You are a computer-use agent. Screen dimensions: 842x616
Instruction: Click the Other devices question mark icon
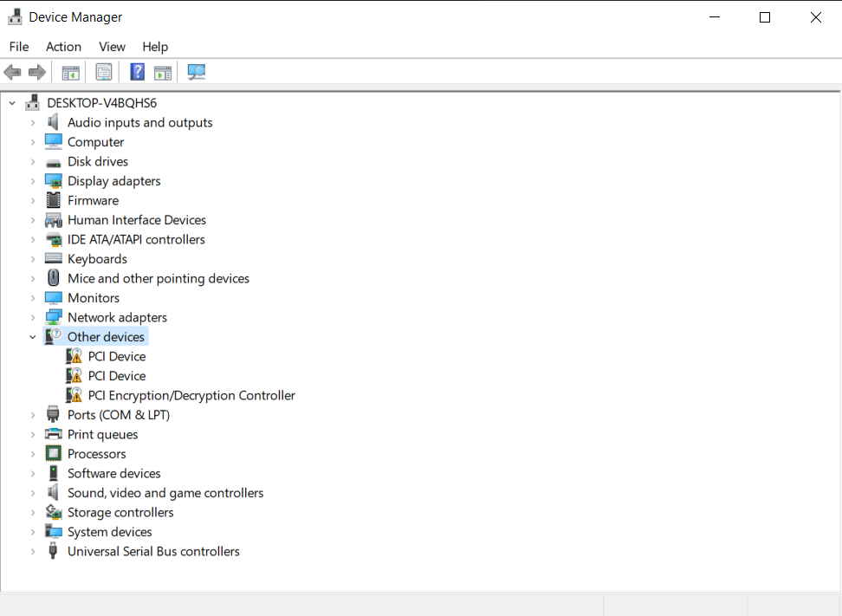coord(53,336)
